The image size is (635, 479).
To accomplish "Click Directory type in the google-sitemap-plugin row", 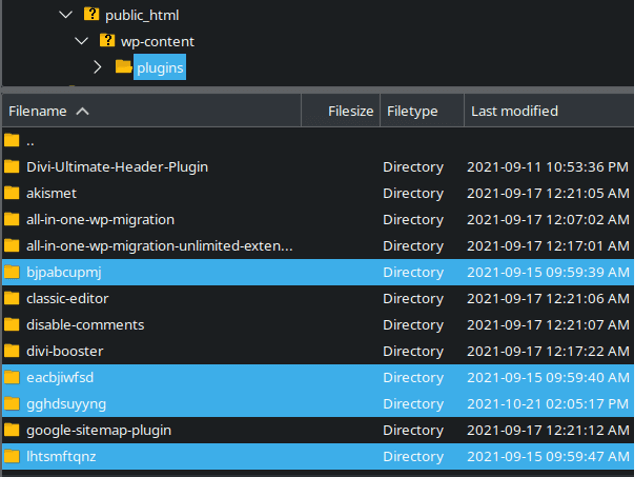I will [x=413, y=430].
